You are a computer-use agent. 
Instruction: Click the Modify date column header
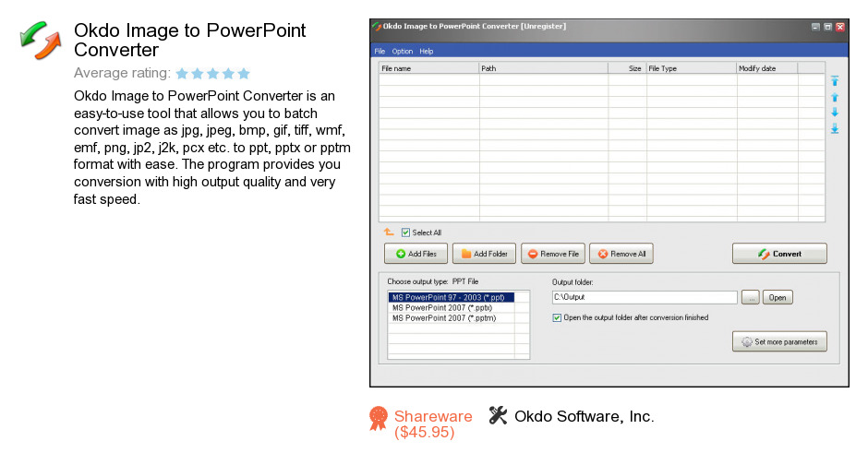pyautogui.click(x=767, y=68)
